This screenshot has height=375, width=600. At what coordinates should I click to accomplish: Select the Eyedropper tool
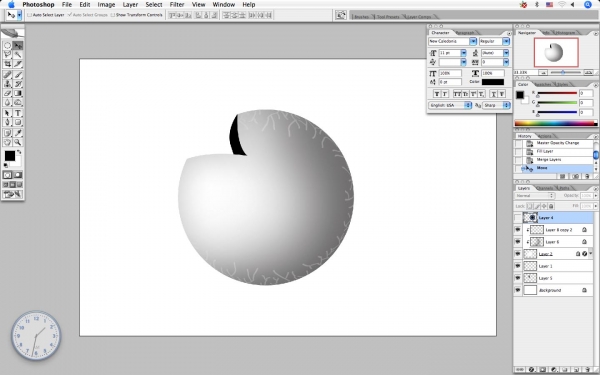pos(18,133)
